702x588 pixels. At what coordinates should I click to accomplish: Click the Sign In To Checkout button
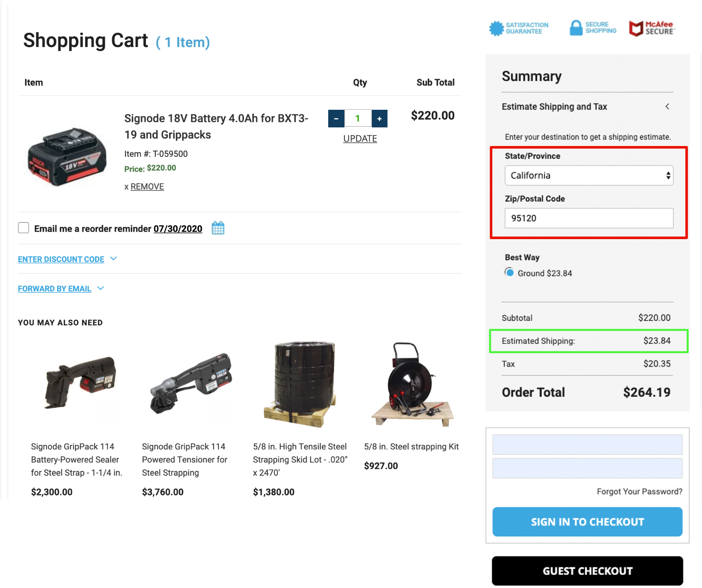[x=587, y=522]
